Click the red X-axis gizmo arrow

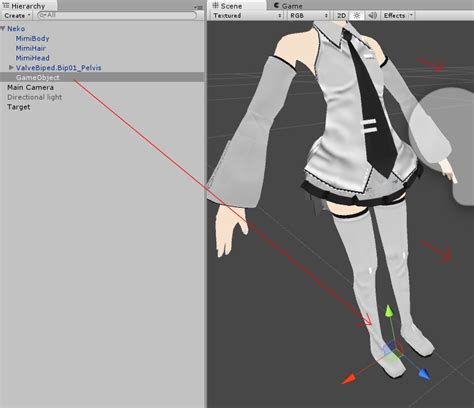pos(349,379)
